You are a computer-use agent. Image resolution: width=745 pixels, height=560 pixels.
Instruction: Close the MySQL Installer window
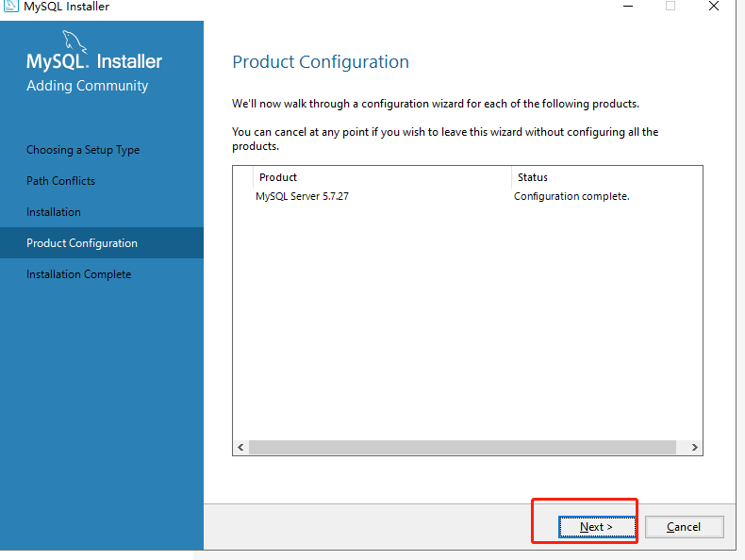[x=714, y=7]
